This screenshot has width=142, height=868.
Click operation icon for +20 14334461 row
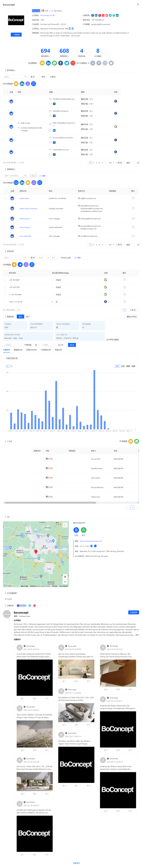[x=125, y=280]
